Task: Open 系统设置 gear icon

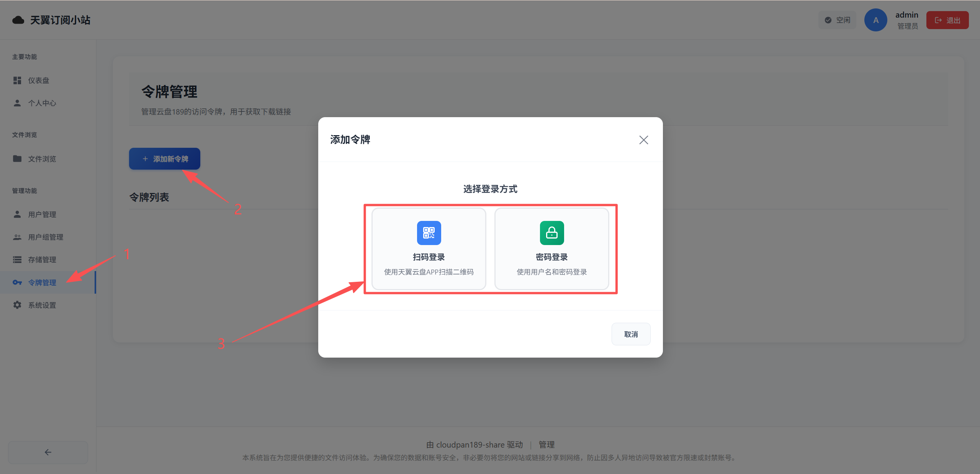Action: tap(17, 305)
